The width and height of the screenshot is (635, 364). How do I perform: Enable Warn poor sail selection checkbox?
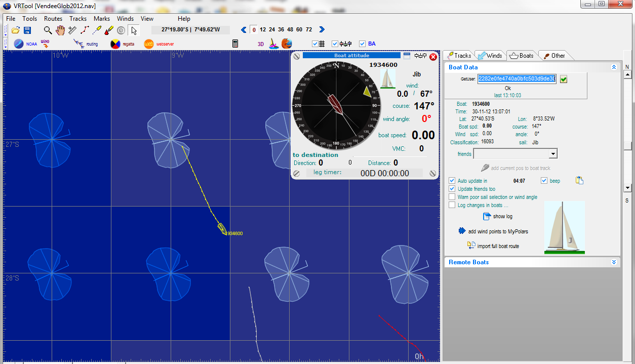pos(452,197)
